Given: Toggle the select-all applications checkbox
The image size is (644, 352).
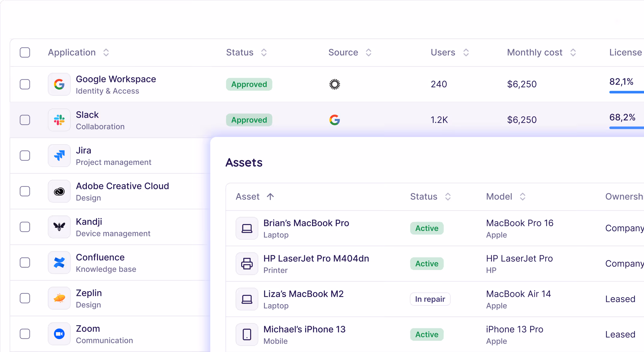Looking at the screenshot, I should (x=25, y=52).
